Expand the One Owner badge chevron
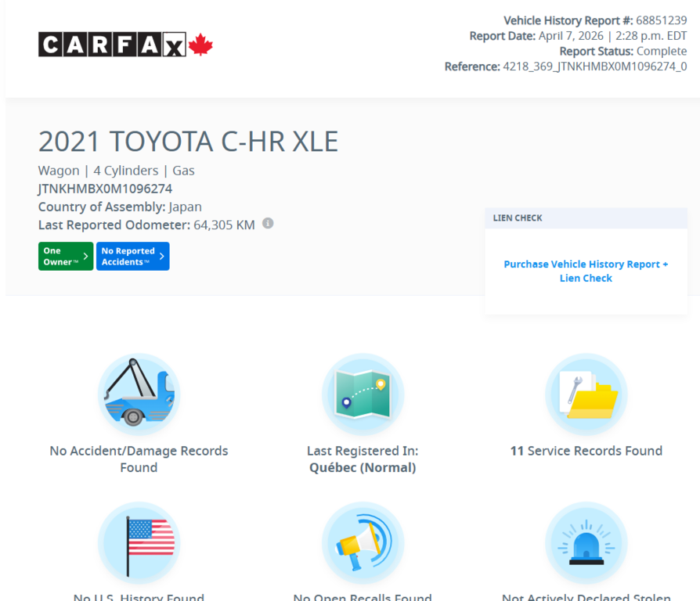The image size is (700, 601). [84, 256]
